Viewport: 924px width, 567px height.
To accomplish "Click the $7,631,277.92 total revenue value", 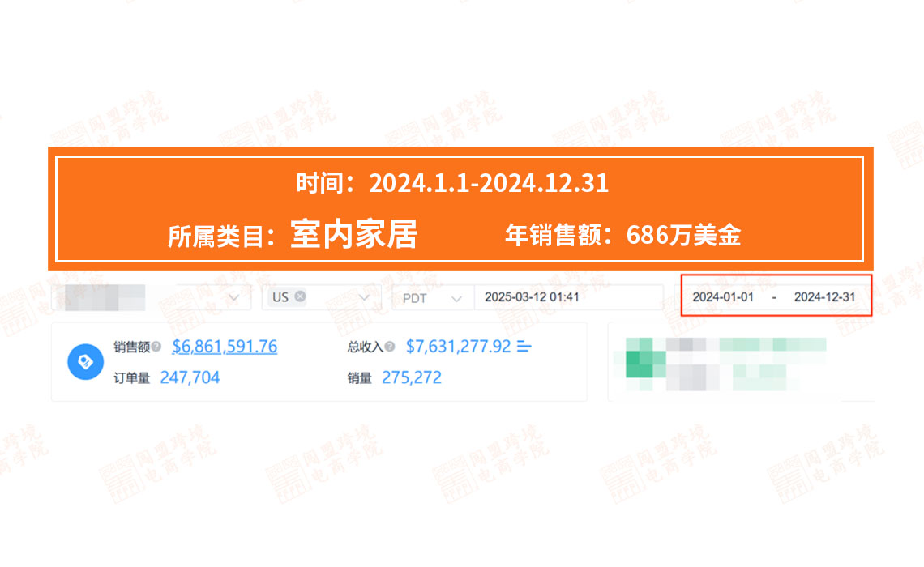I will pyautogui.click(x=458, y=347).
